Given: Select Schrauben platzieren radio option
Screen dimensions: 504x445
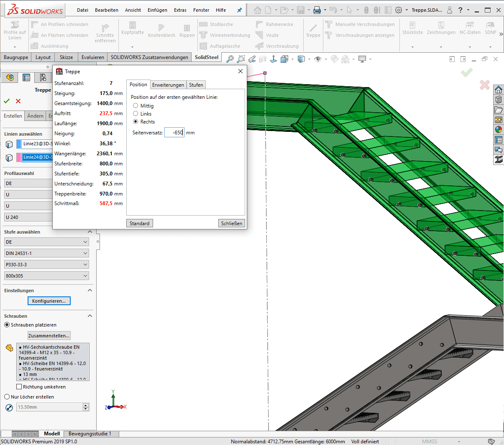Looking at the screenshot, I should (x=7, y=325).
